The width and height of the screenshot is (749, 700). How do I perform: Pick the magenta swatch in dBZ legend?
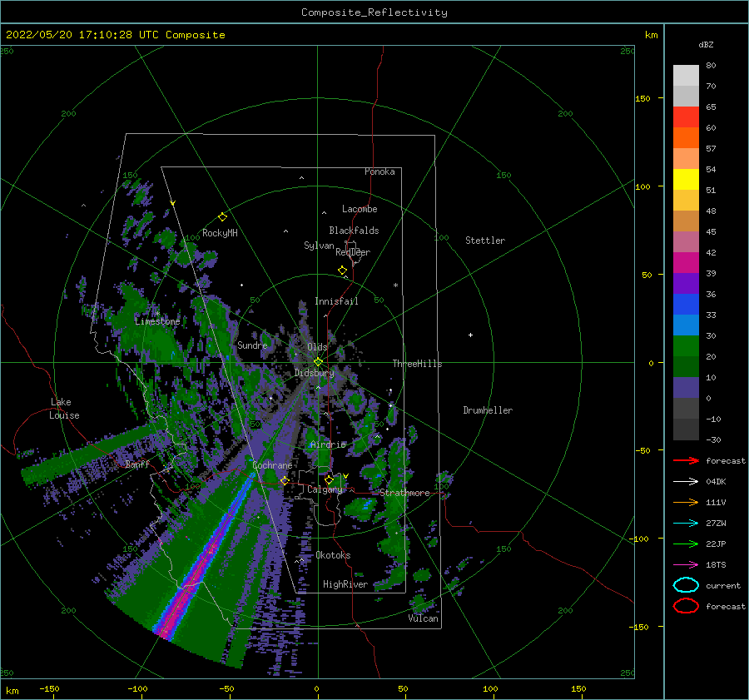pyautogui.click(x=686, y=263)
